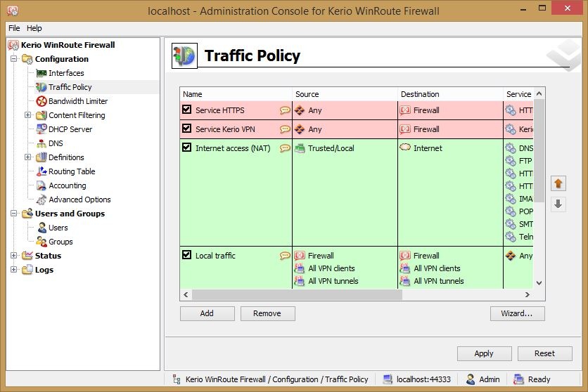Click the Content Filtering folder icon
The height and width of the screenshot is (392, 588).
click(x=41, y=115)
